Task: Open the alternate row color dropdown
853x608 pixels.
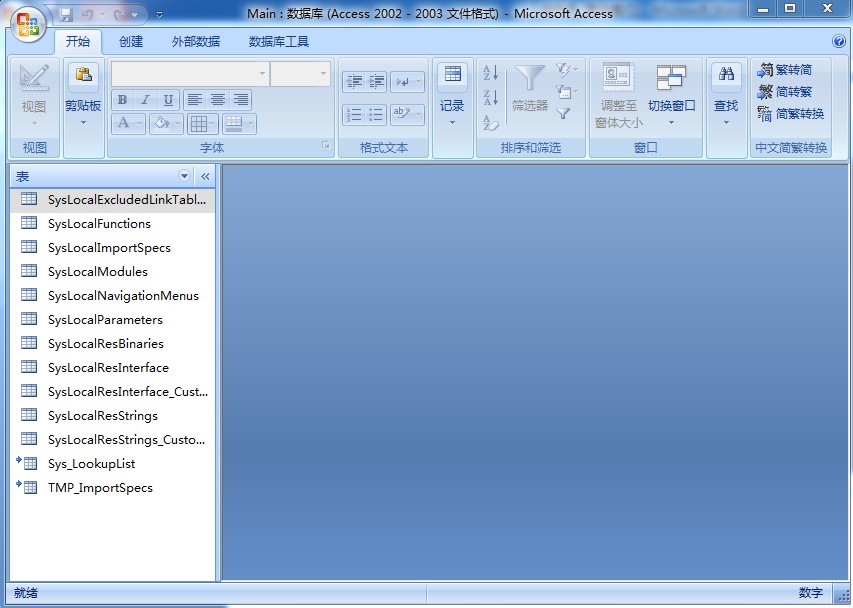Action: point(239,124)
